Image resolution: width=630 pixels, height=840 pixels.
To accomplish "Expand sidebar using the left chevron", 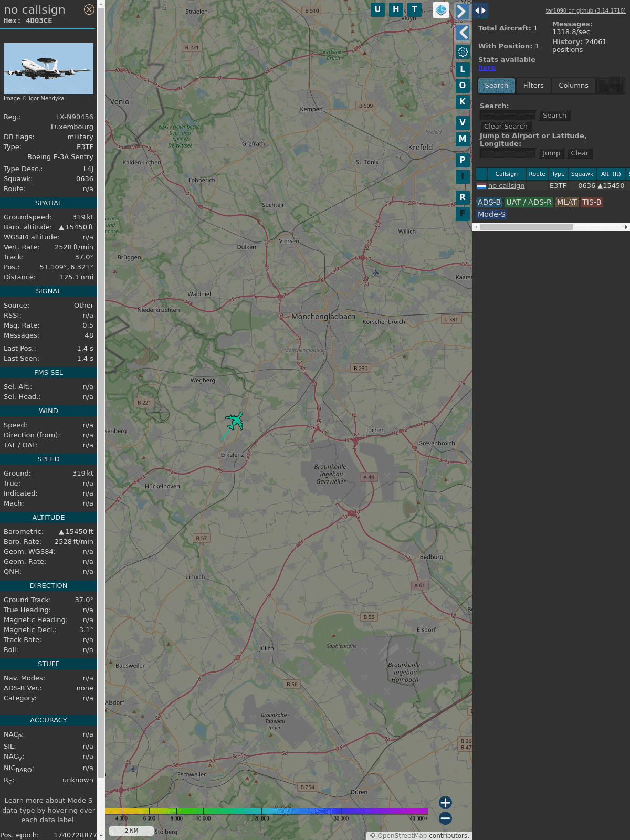I will pyautogui.click(x=463, y=33).
